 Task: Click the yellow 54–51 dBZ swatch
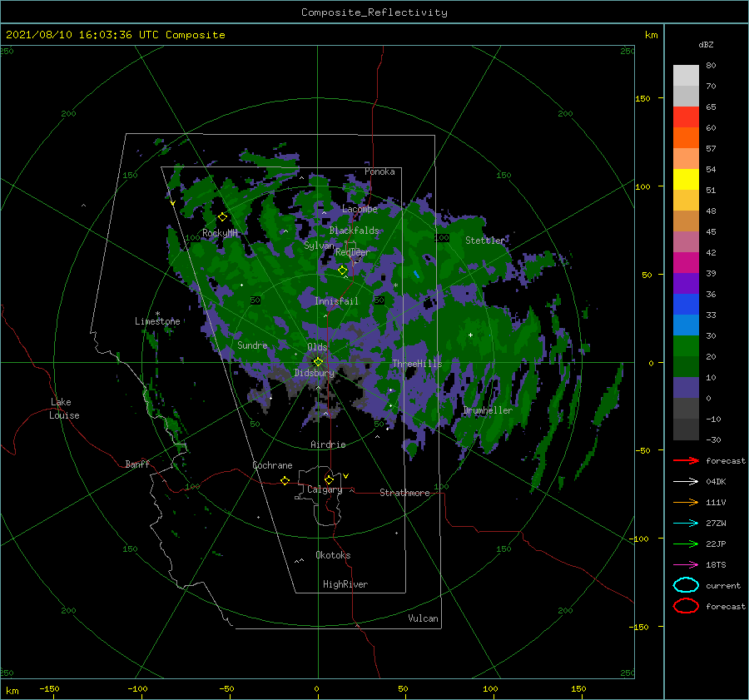coord(686,179)
